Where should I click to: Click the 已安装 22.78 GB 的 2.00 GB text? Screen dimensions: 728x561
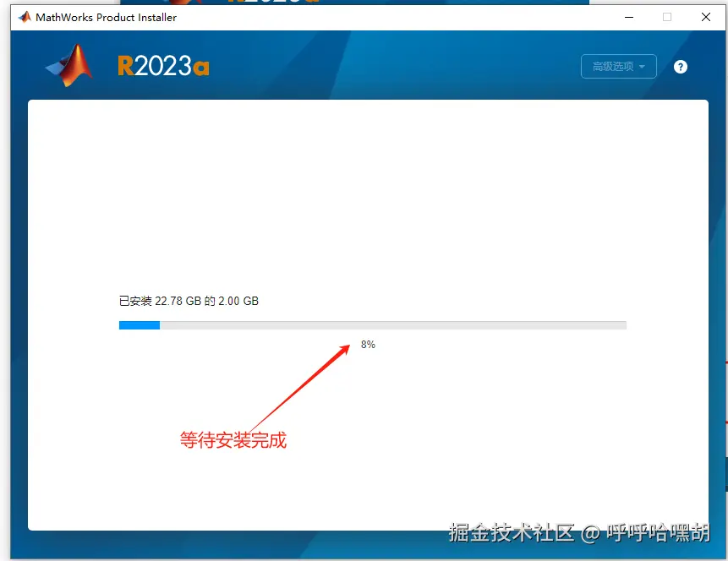coord(189,301)
